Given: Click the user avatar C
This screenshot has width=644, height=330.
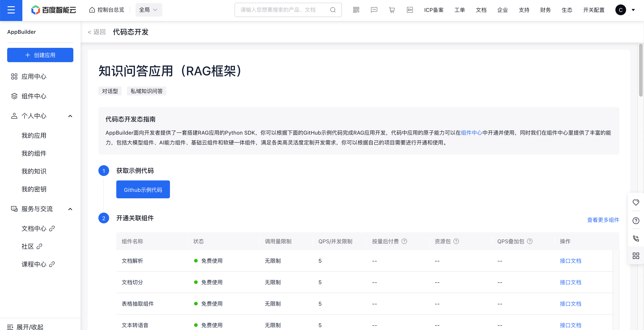Looking at the screenshot, I should pos(621,10).
